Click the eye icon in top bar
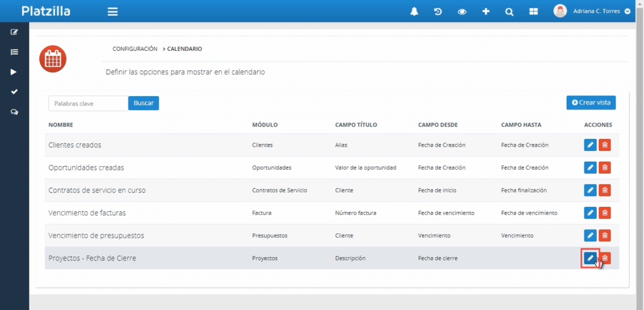 (x=462, y=11)
